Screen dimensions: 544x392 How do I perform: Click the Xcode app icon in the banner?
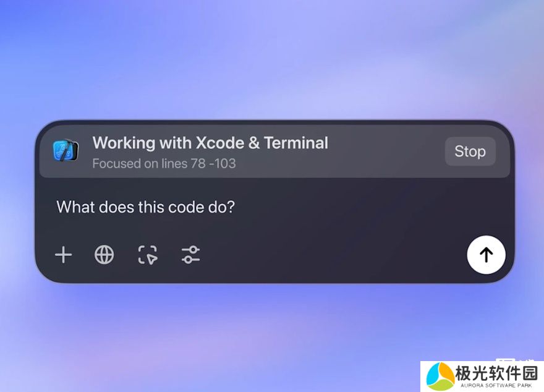(66, 150)
